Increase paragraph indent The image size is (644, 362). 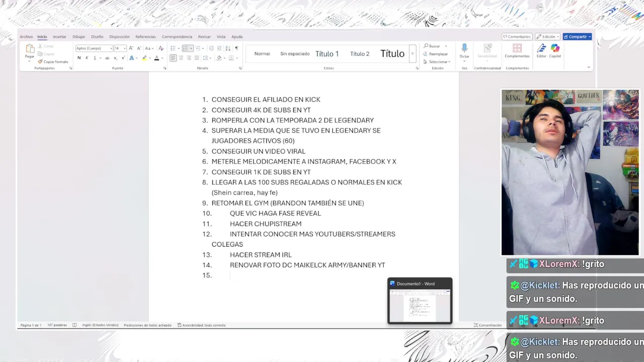pos(219,48)
